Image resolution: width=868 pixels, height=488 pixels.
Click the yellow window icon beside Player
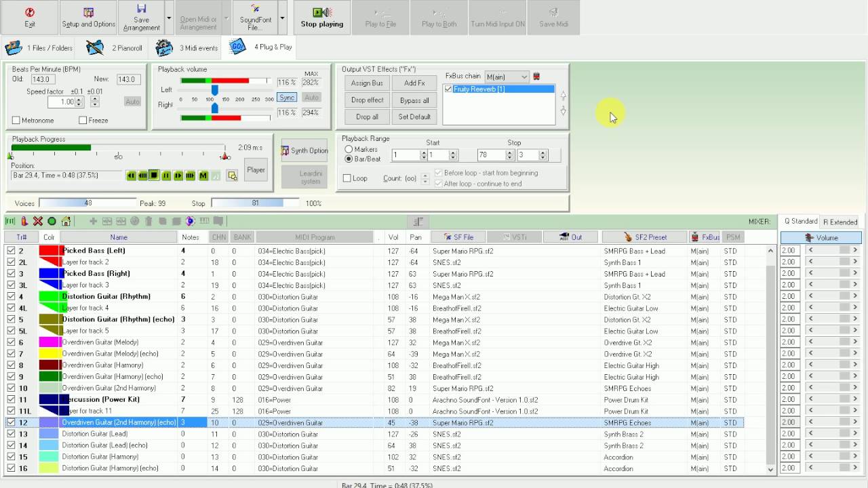click(232, 176)
